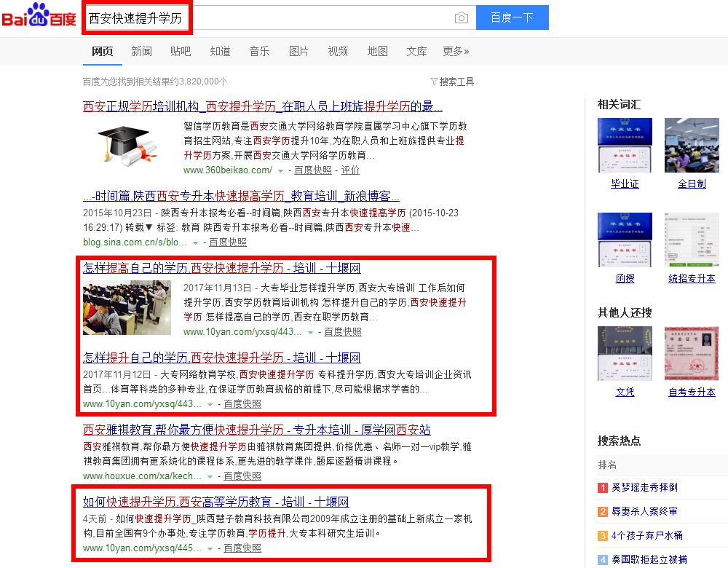Expand the 更多» menu
Viewport: 728px width, 568px height.
coord(456,51)
